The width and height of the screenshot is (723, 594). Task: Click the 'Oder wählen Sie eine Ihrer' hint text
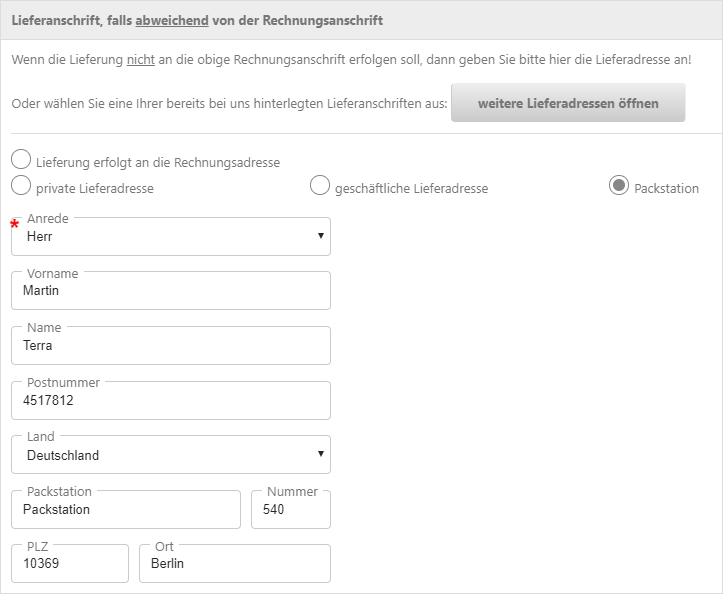coord(229,103)
